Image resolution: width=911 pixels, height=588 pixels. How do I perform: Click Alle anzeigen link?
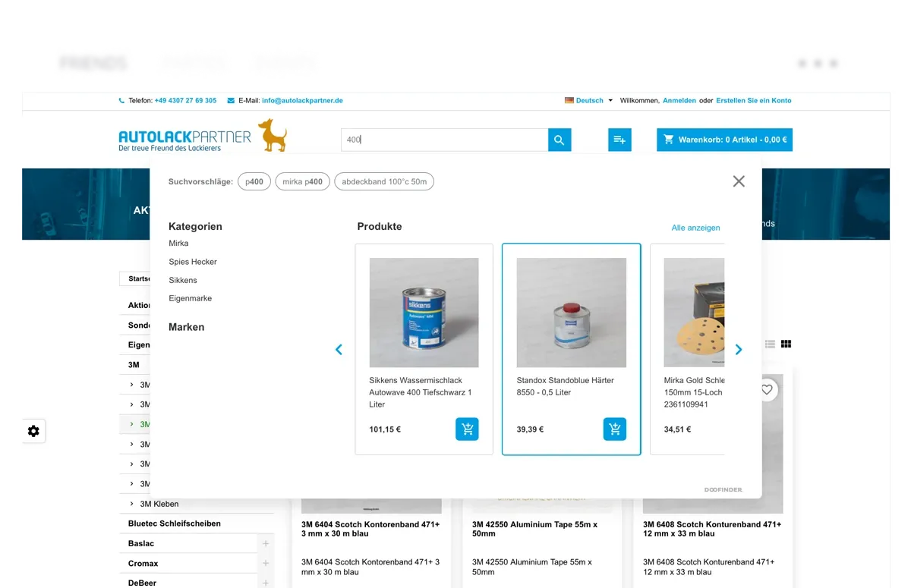(696, 228)
